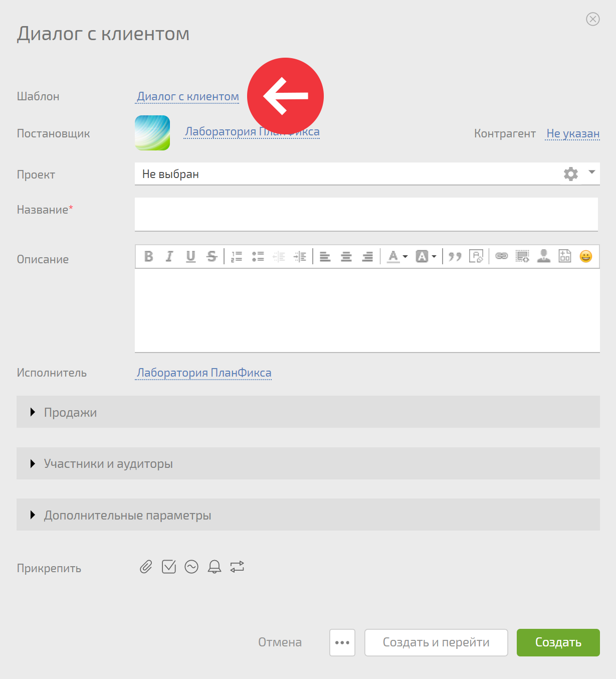Image resolution: width=616 pixels, height=679 pixels.
Task: Click into the Описание text area
Action: [x=367, y=310]
